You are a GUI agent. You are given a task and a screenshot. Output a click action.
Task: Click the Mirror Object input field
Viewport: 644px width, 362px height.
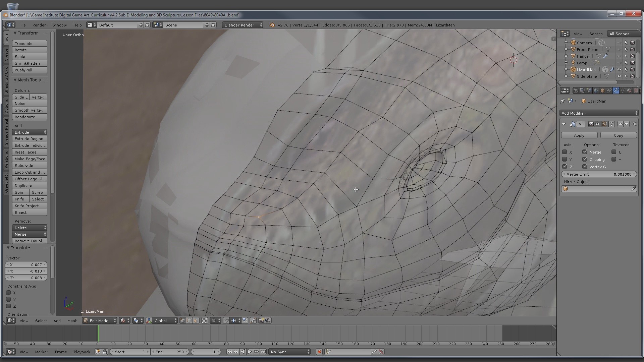pos(599,189)
